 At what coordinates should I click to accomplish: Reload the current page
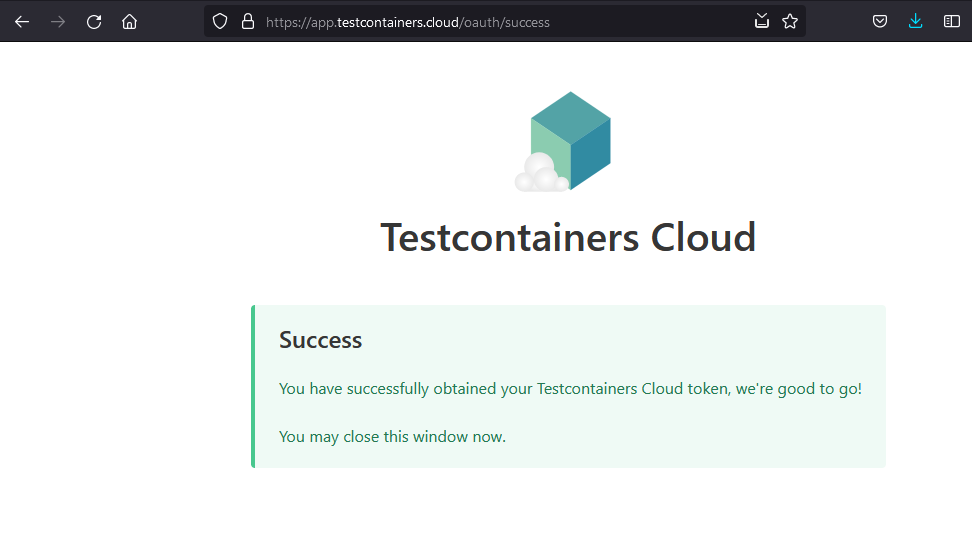(94, 21)
